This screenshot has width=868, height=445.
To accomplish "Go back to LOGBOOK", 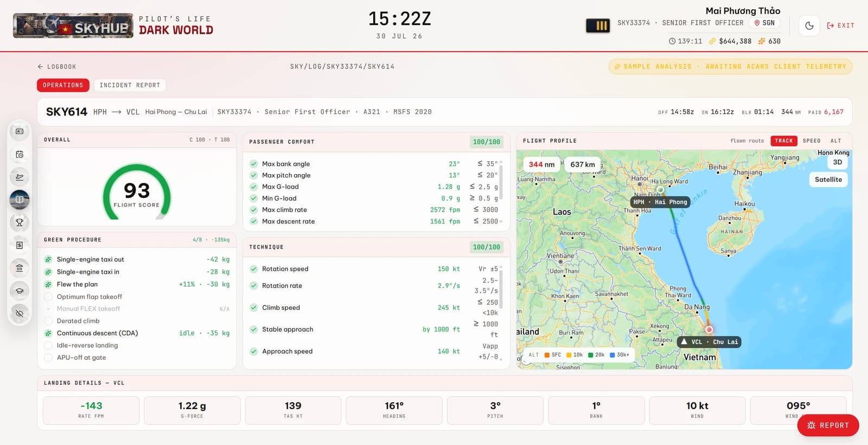I will (56, 67).
